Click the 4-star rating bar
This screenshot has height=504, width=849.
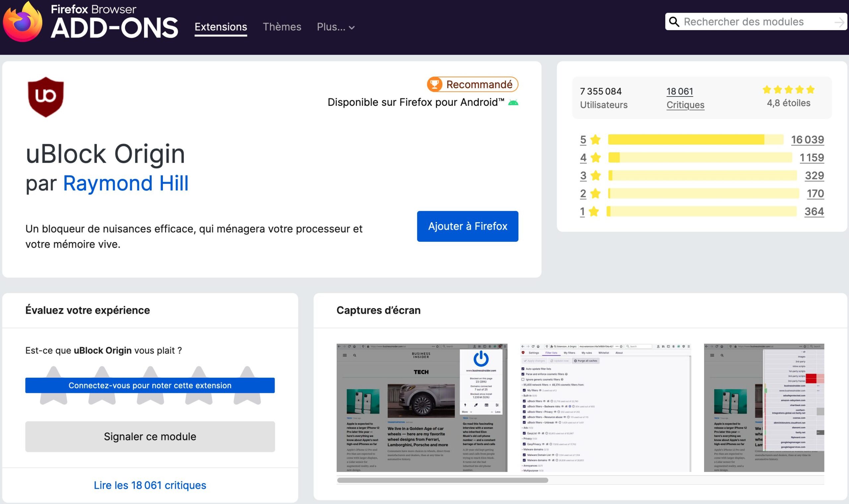[700, 157]
